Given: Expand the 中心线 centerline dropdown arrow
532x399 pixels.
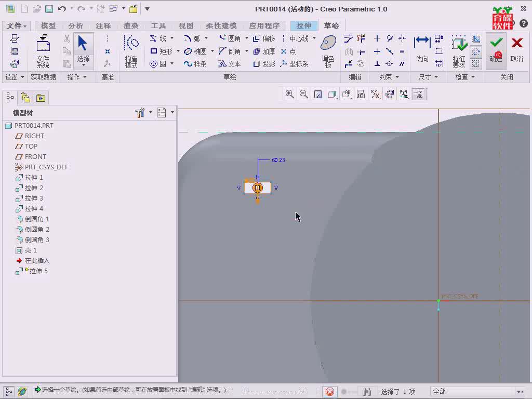Looking at the screenshot, I should pos(314,38).
